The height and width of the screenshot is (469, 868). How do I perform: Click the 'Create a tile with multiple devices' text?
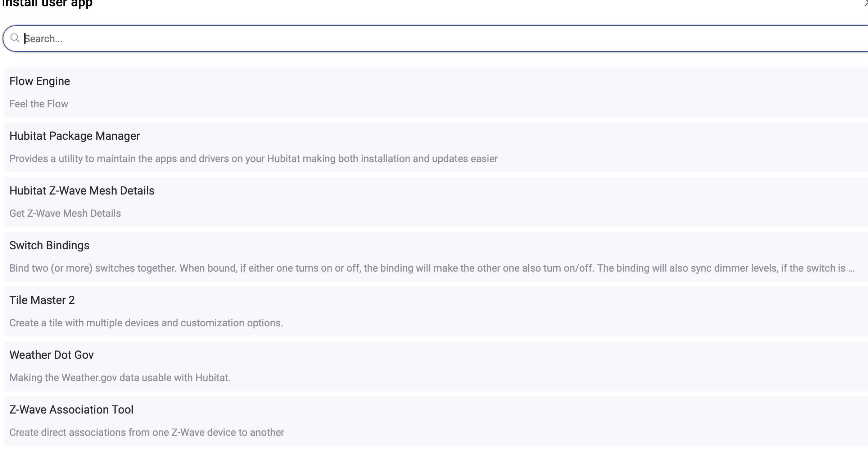pos(146,323)
